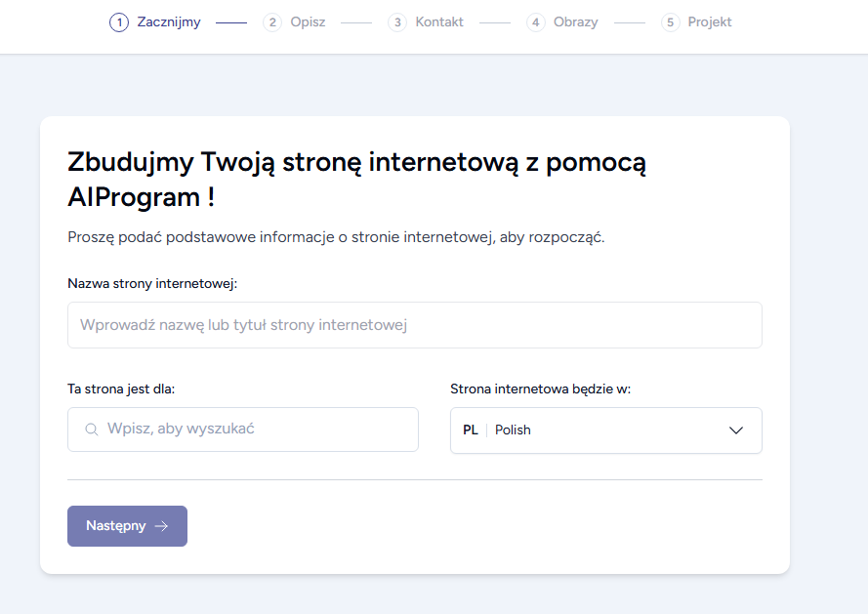The width and height of the screenshot is (868, 614).
Task: Select the Obrazy step label
Action: [576, 22]
